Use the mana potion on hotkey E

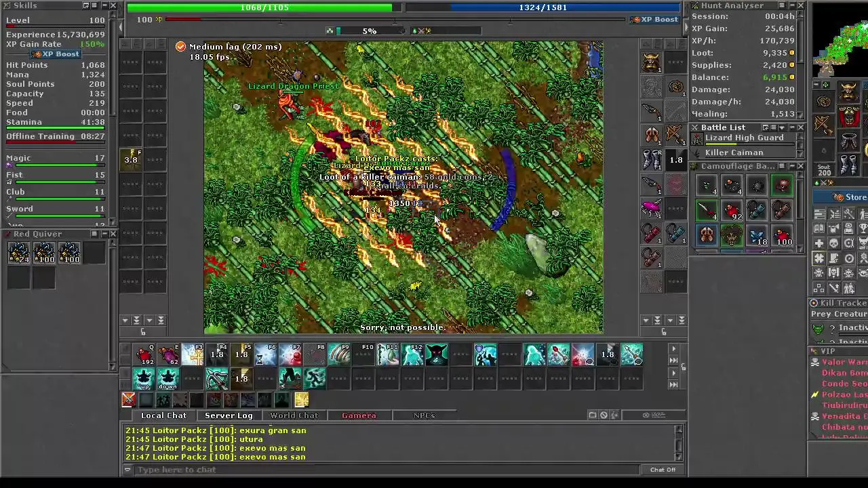click(168, 354)
